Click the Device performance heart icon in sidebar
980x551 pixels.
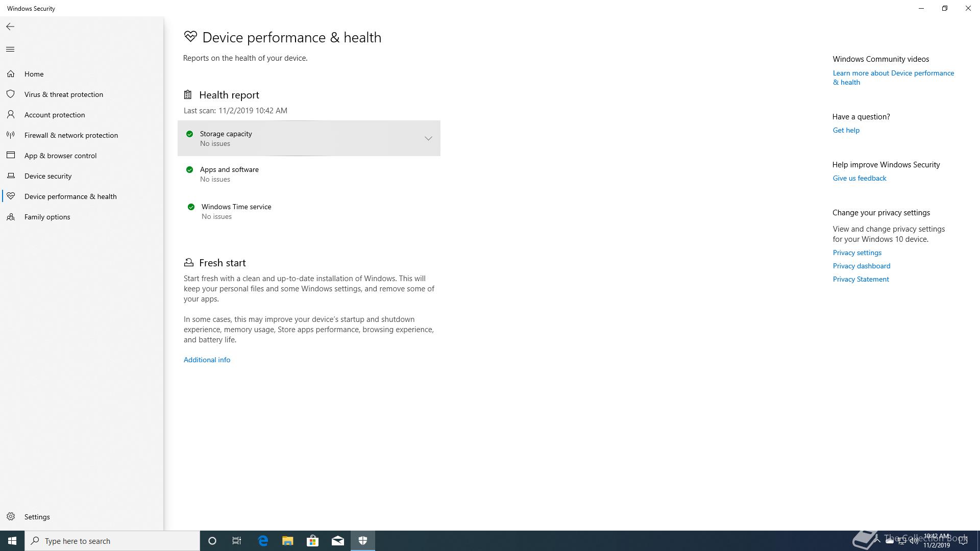click(11, 196)
